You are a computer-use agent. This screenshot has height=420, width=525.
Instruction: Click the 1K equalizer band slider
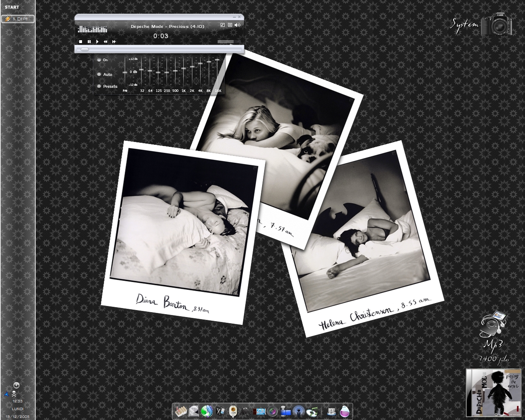click(184, 68)
